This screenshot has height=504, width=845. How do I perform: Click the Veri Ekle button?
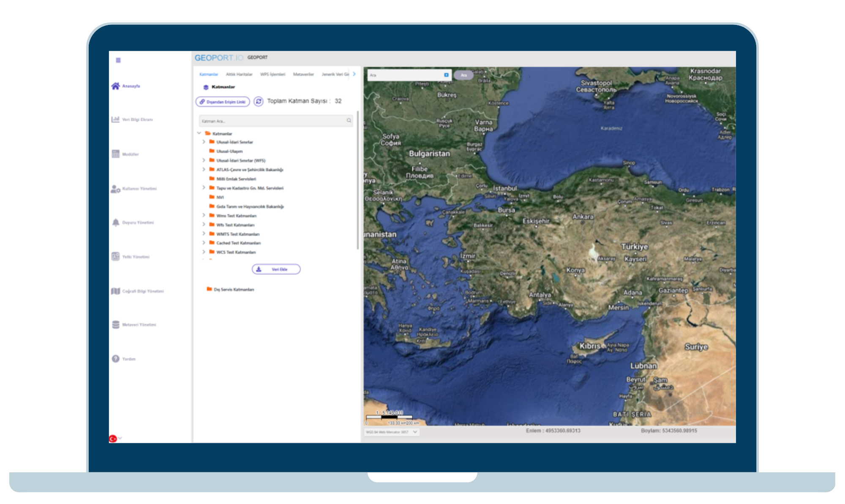coord(276,269)
